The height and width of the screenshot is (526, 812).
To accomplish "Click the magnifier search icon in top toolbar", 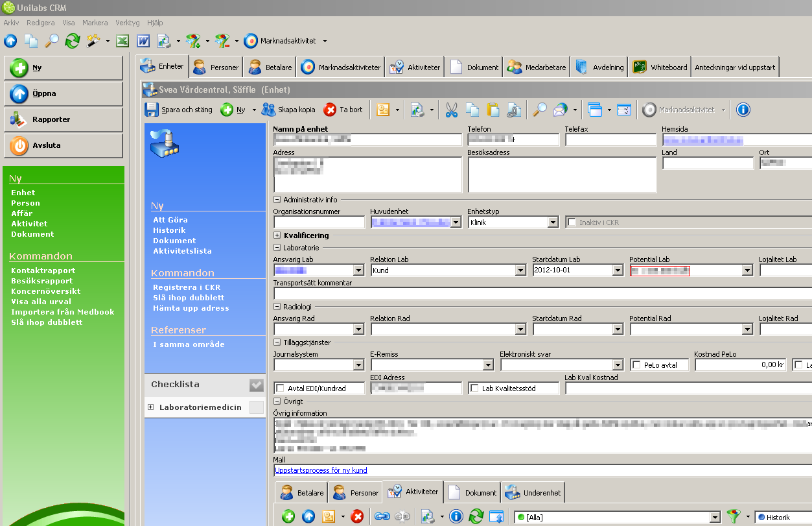I will (52, 41).
